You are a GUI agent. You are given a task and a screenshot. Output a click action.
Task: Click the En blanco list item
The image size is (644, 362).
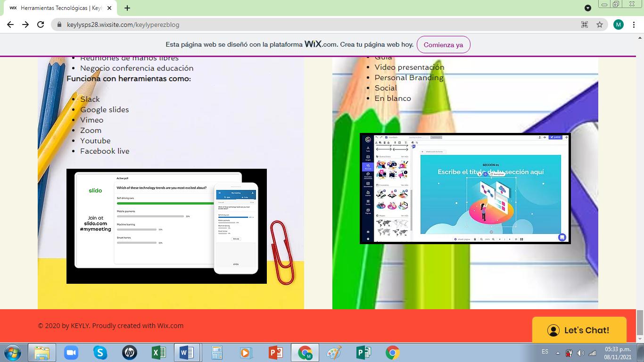[x=393, y=98]
